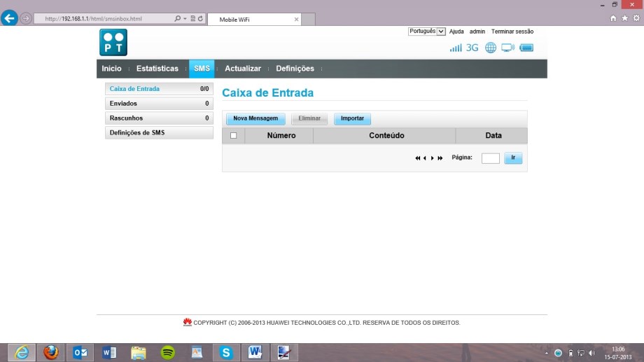The image size is (644, 362).
Task: Go to the last page arrow
Action: [x=440, y=158]
